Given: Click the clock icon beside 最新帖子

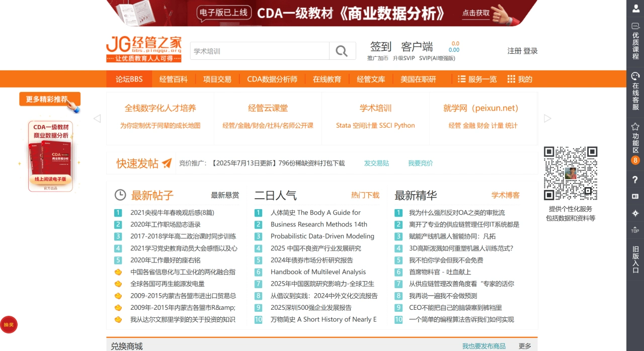Looking at the screenshot, I should point(119,195).
